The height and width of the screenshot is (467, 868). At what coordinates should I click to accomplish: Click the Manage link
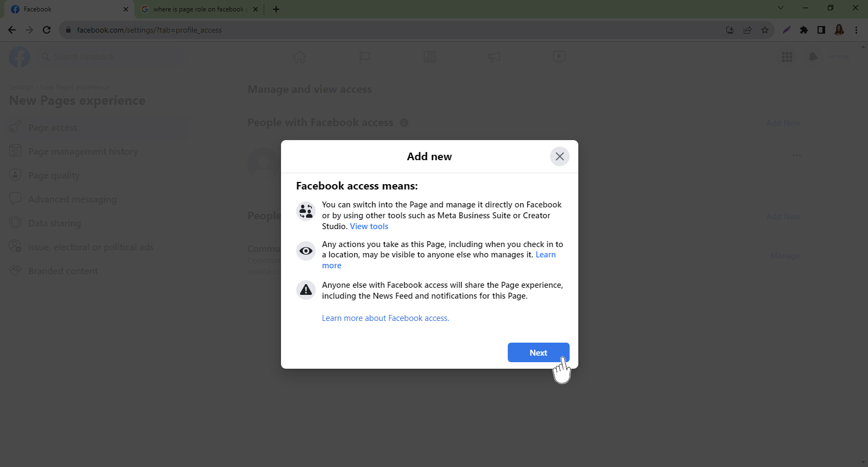785,256
